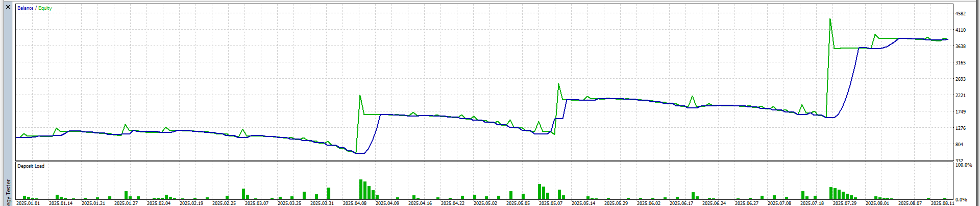Image resolution: width=980 pixels, height=206 pixels.
Task: Click the Deposit Load chart label
Action: (x=31, y=166)
